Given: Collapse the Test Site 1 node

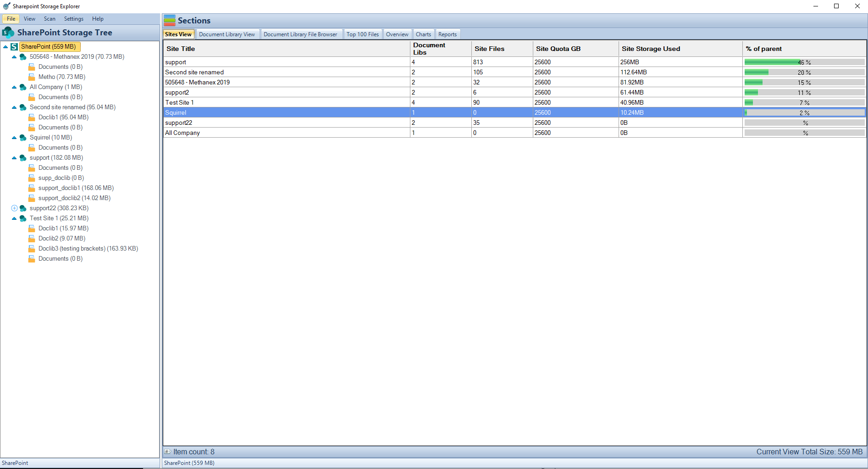Looking at the screenshot, I should click(x=14, y=218).
